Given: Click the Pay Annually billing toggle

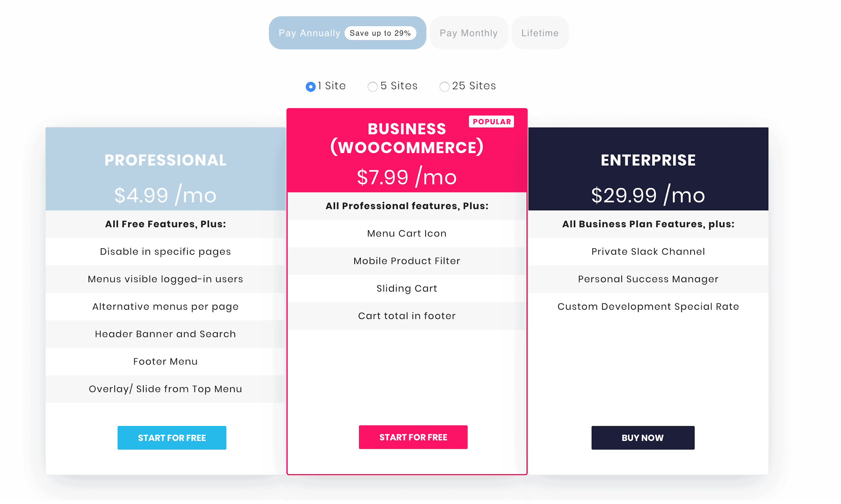Looking at the screenshot, I should click(349, 33).
